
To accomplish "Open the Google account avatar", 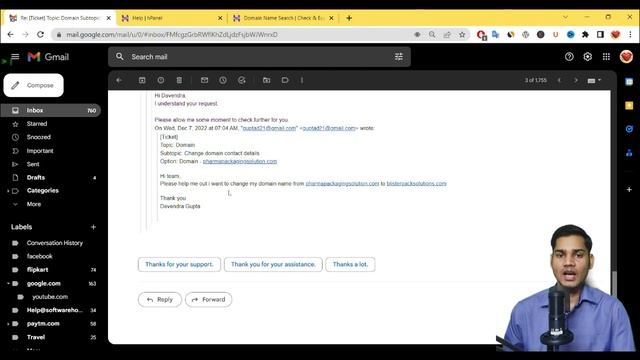I will click(626, 57).
